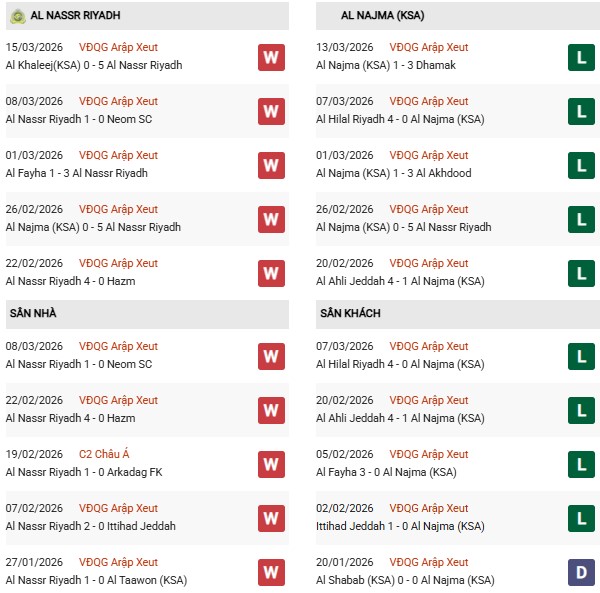Open the Al Khaleej 0-5 Al Nassr match
Image resolution: width=600 pixels, height=593 pixels.
point(93,65)
